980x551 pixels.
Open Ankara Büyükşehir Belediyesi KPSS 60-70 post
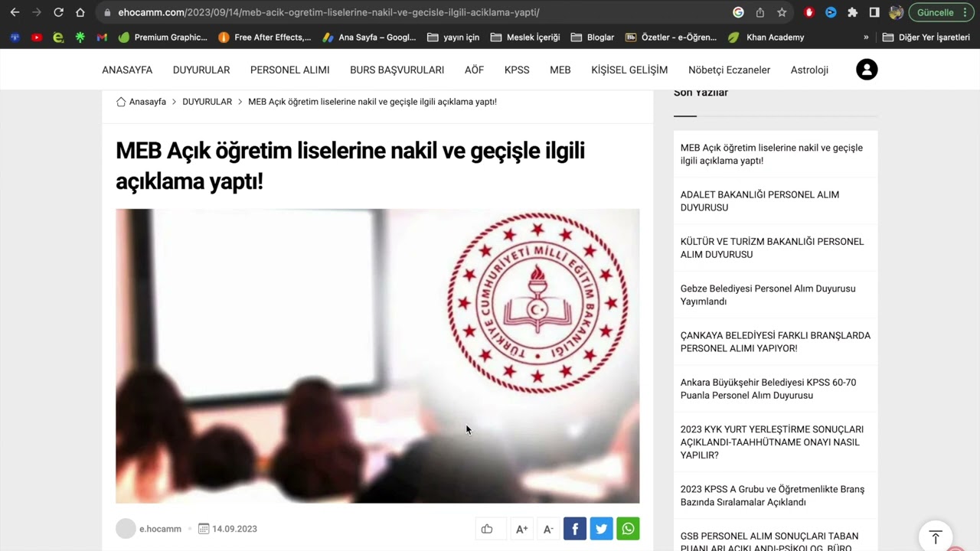[x=769, y=389]
